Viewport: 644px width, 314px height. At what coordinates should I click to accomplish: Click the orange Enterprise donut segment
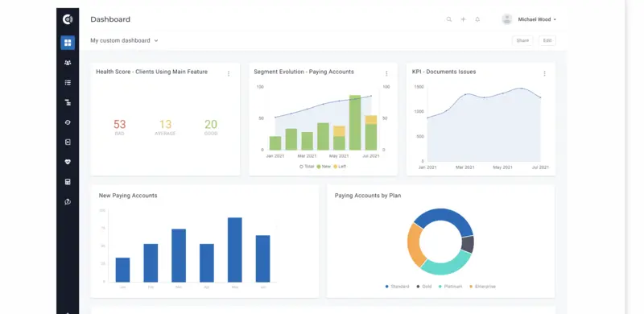click(x=415, y=246)
